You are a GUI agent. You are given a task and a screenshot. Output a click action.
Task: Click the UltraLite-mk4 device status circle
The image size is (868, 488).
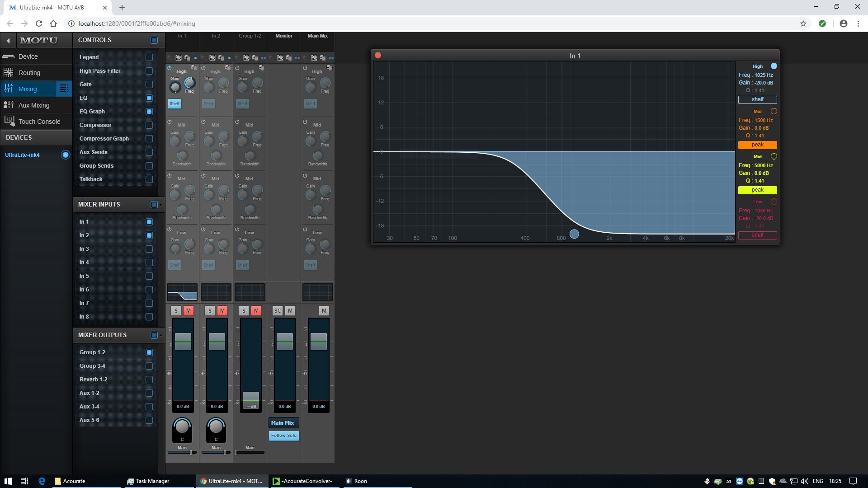tap(66, 155)
